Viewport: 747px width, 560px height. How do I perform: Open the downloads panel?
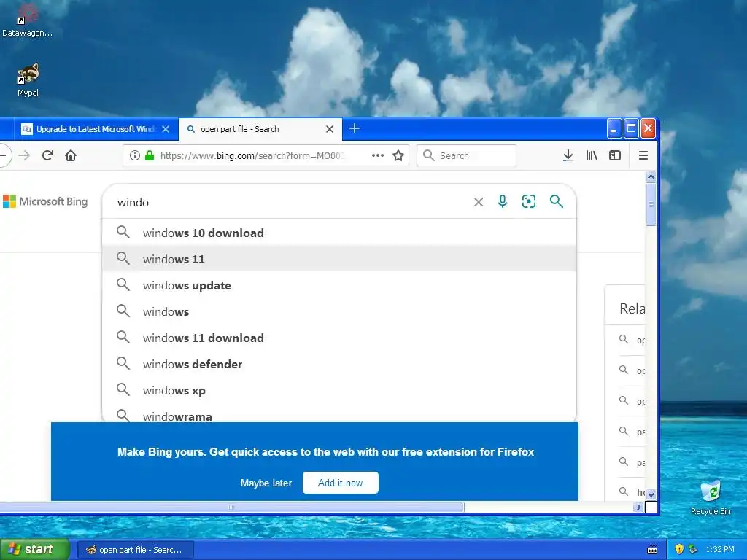(568, 155)
